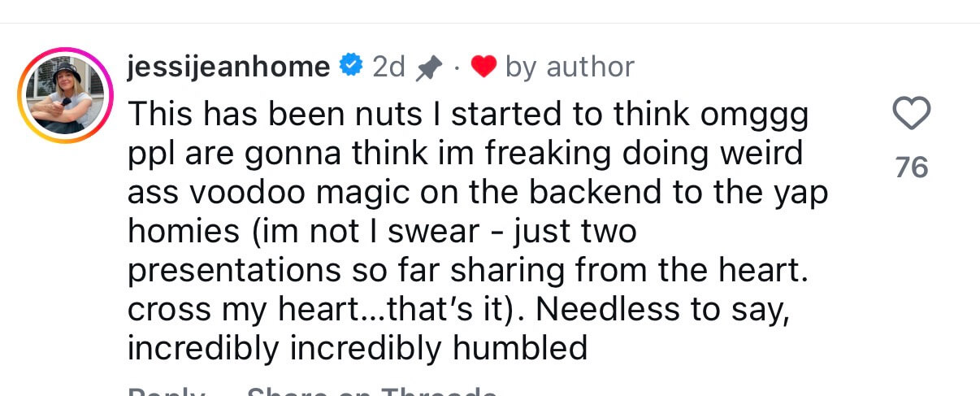Click the comment line starting 'ppl are gonna think'
The image size is (980, 396).
pyautogui.click(x=464, y=154)
